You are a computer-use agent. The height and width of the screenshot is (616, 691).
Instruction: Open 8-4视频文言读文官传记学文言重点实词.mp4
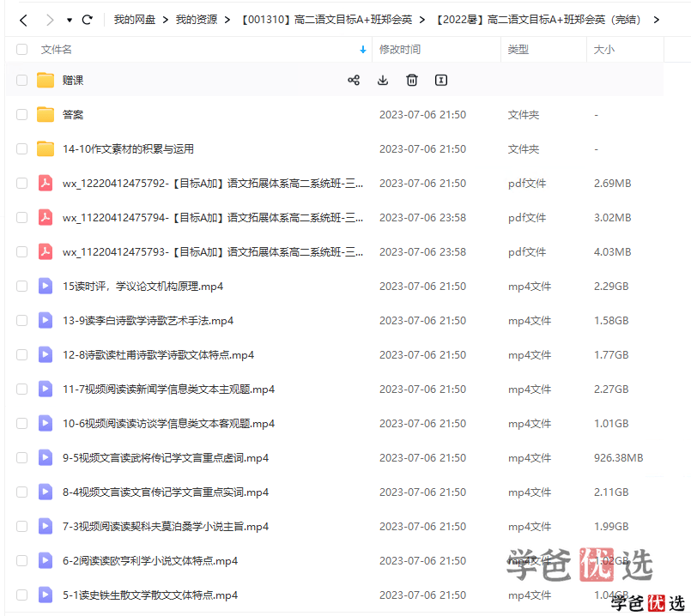pos(166,492)
